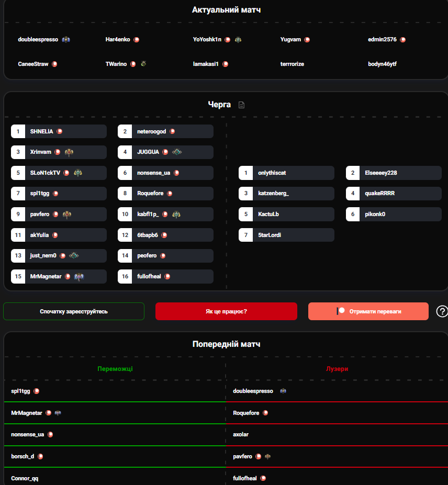Click rank medal beside doubleespresso in Лузери
Image resolution: width=448 pixels, height=485 pixels.
pos(283,391)
